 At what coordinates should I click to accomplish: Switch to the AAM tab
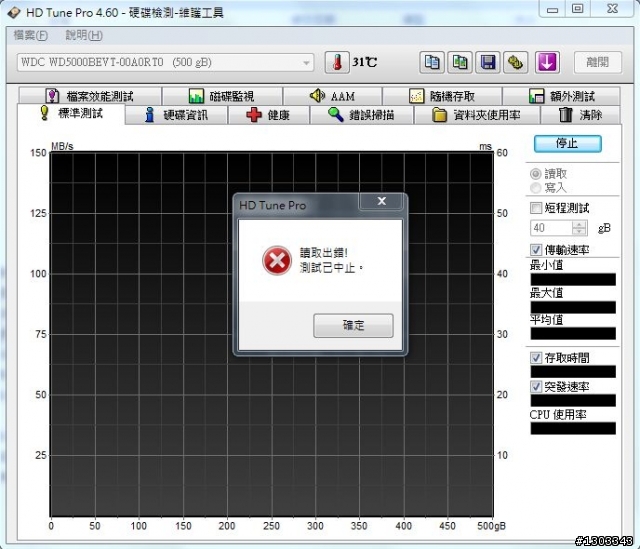[333, 96]
